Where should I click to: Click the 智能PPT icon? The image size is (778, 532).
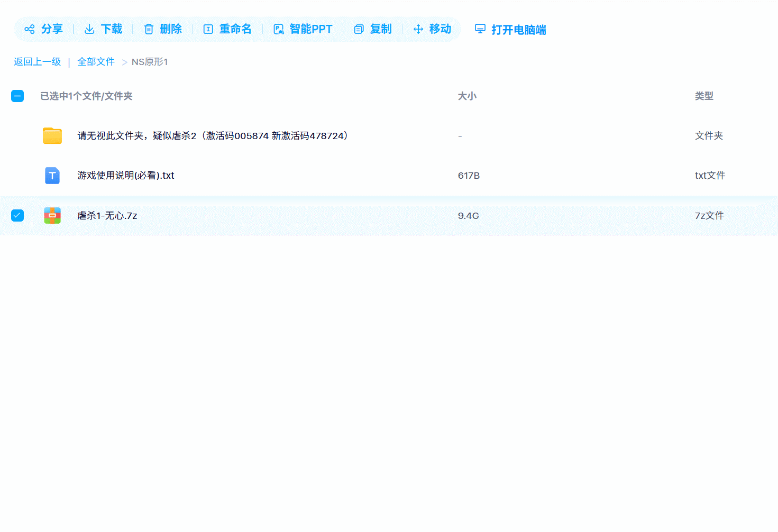point(278,29)
